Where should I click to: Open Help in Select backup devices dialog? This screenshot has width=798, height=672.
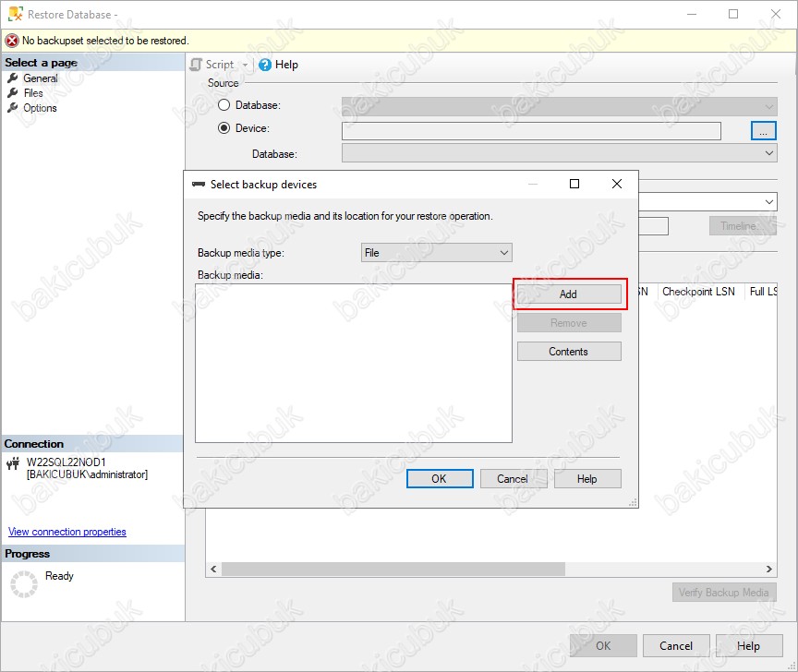(x=587, y=479)
